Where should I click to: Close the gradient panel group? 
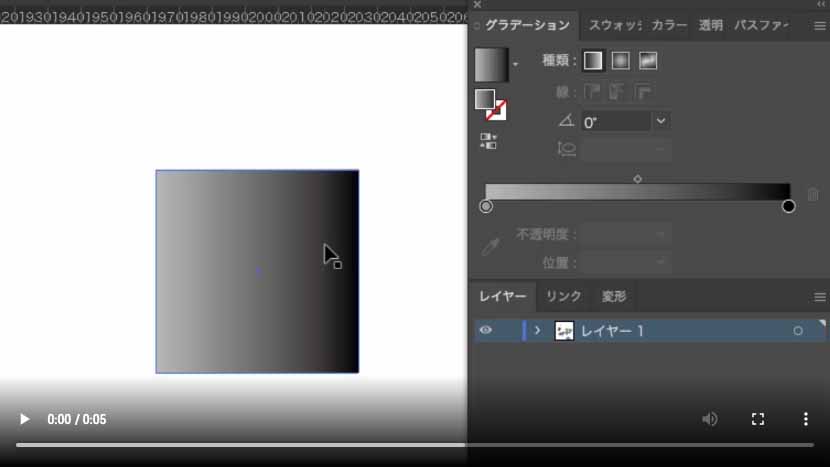tap(477, 5)
